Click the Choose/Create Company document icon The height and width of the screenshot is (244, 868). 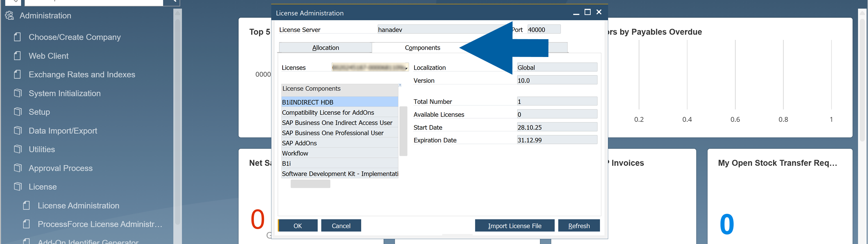17,37
